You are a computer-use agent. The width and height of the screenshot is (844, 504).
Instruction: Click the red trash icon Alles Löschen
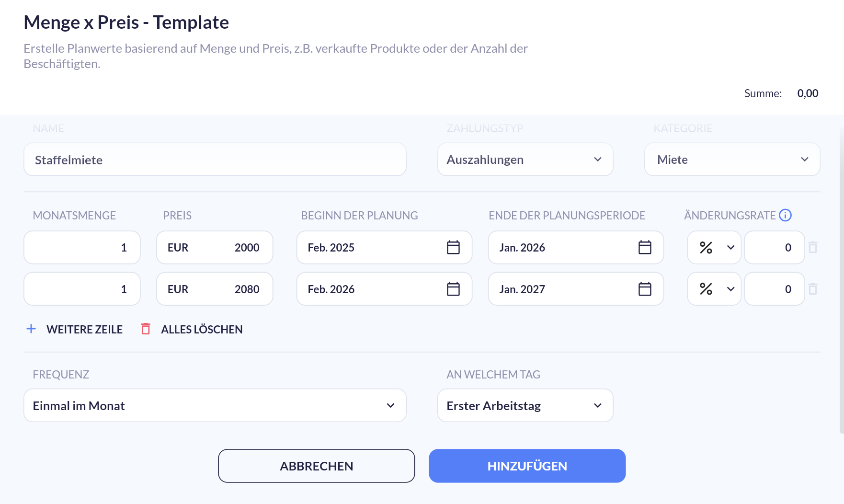coord(146,329)
